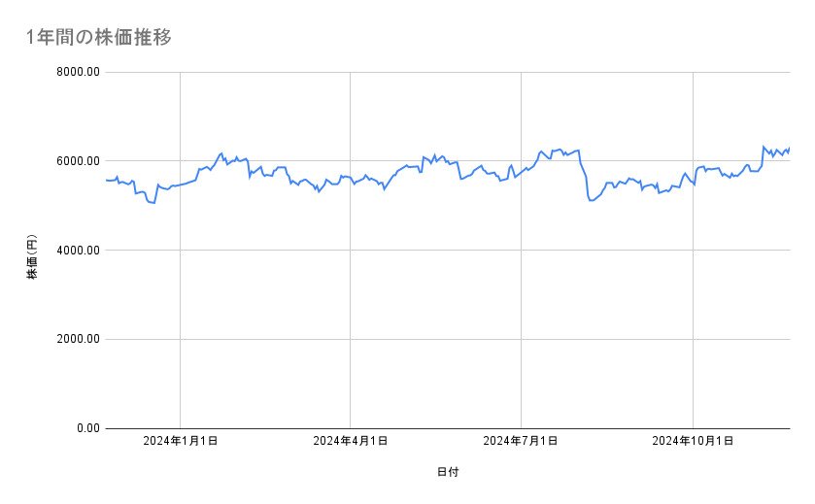
Task: Select the horizontal axis title 日付
Action: click(447, 472)
